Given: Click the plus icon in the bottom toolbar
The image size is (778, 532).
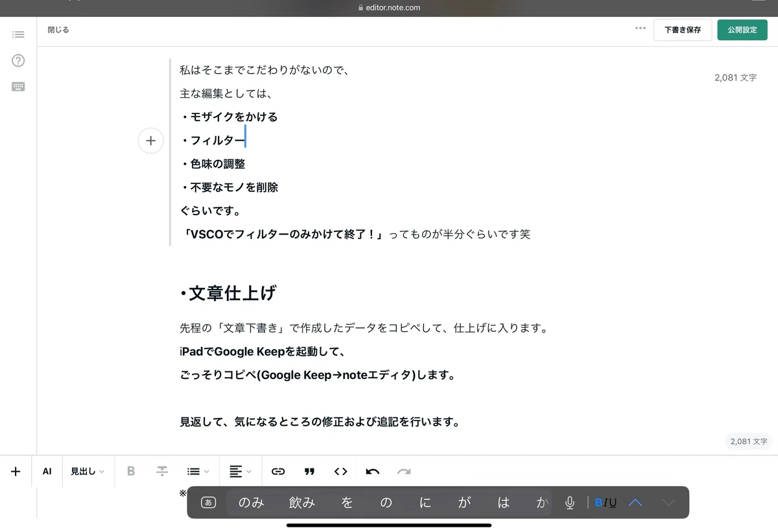Looking at the screenshot, I should pyautogui.click(x=16, y=472).
